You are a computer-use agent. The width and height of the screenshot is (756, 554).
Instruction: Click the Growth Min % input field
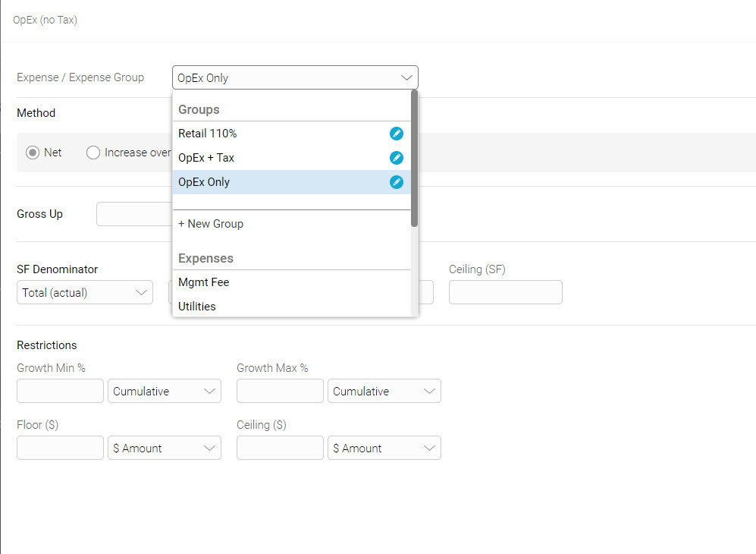[x=60, y=392]
